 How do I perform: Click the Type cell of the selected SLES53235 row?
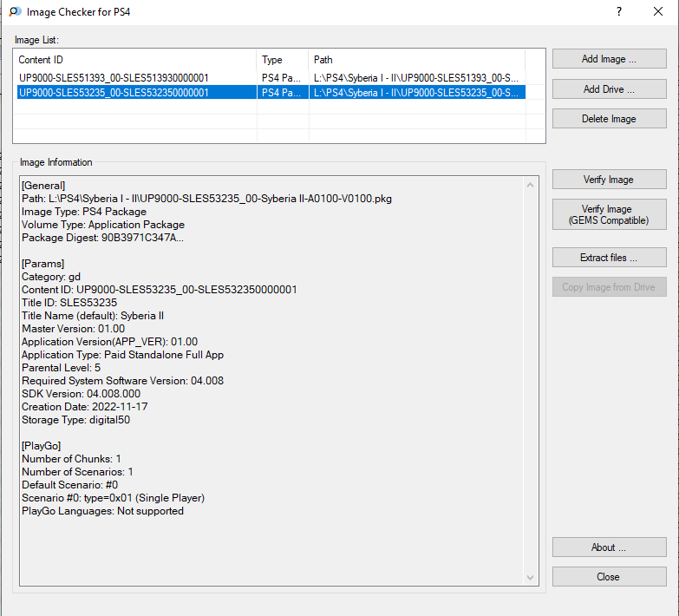(x=281, y=93)
